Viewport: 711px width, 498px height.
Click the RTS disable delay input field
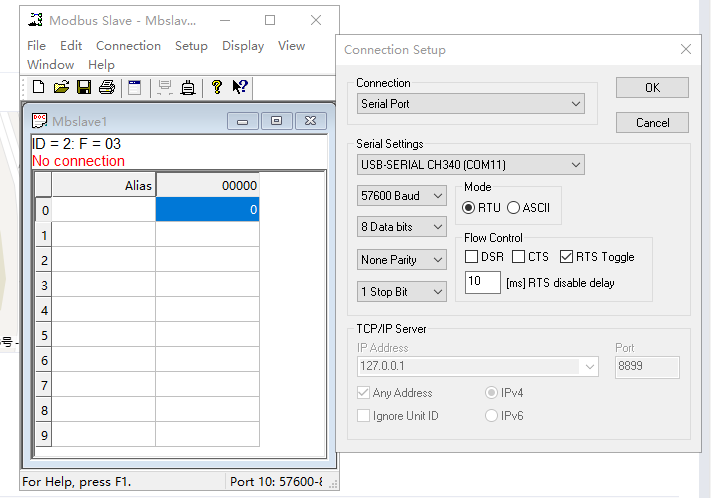click(483, 283)
